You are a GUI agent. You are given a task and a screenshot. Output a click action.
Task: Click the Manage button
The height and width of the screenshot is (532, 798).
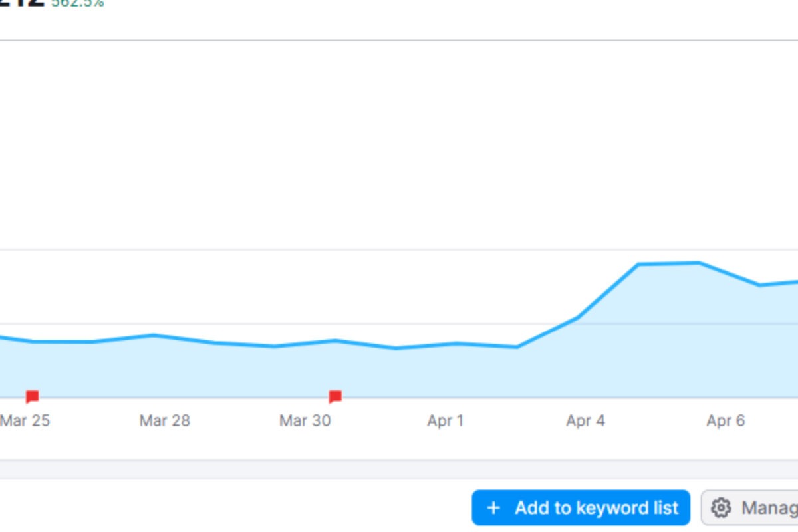click(x=758, y=507)
